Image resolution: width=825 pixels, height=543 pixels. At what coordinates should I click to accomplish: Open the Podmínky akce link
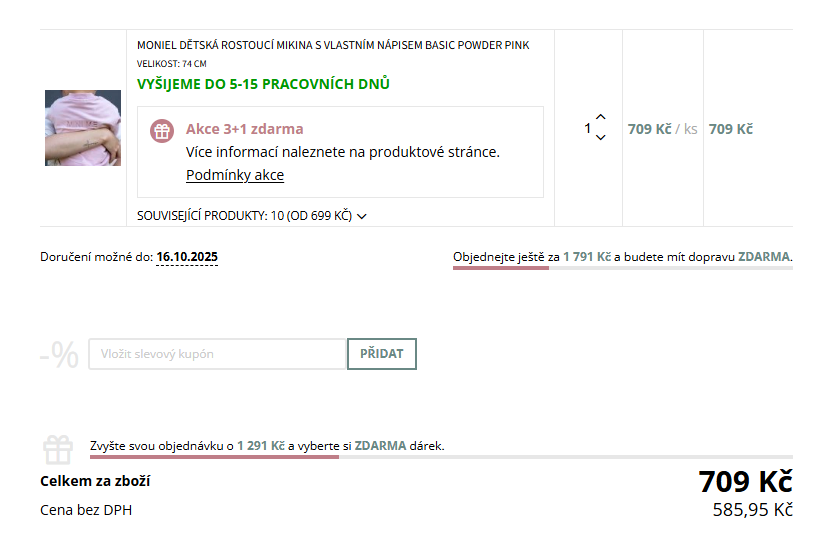tap(235, 175)
